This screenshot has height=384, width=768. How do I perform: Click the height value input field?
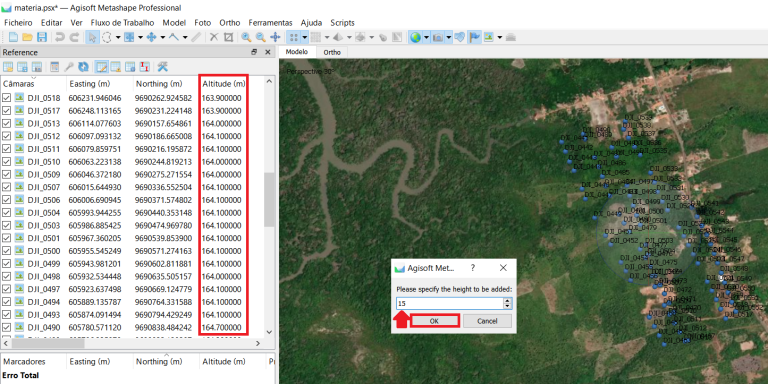[450, 304]
